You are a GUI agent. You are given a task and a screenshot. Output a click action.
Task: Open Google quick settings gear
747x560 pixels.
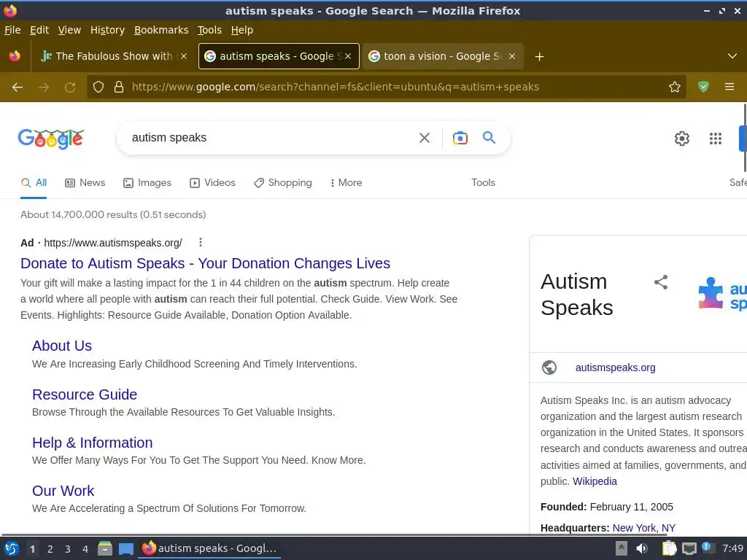682,139
